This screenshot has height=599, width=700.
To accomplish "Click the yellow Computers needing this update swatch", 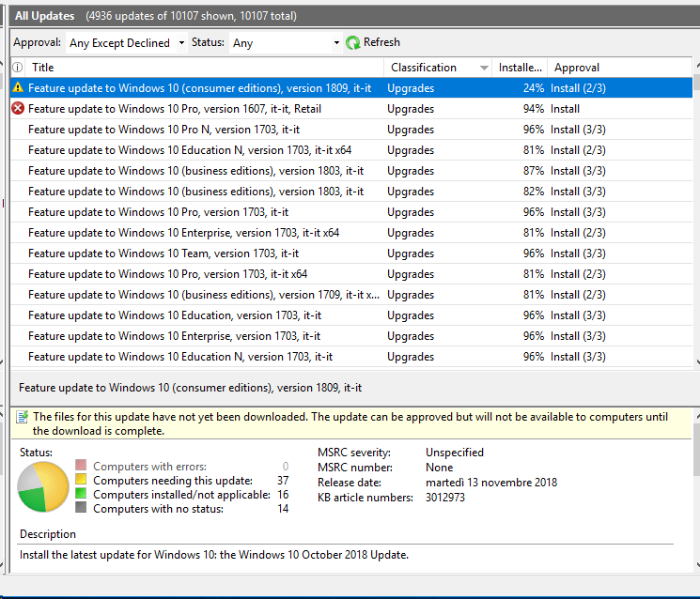I will (81, 480).
